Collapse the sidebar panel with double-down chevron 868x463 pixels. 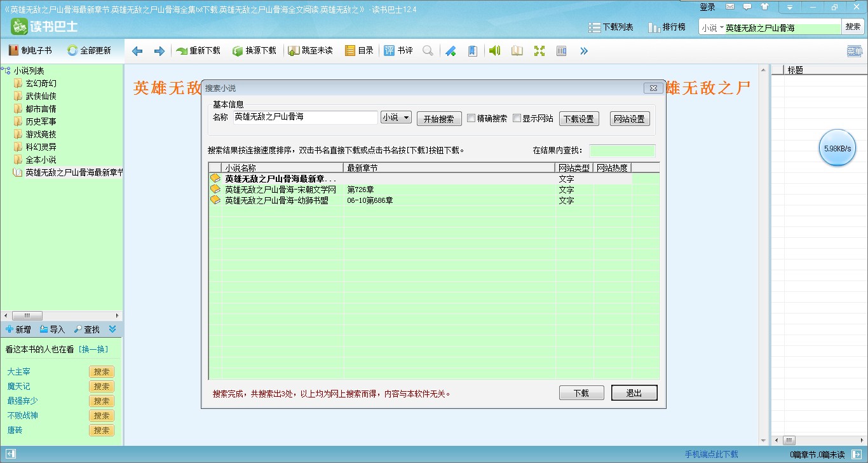(112, 329)
